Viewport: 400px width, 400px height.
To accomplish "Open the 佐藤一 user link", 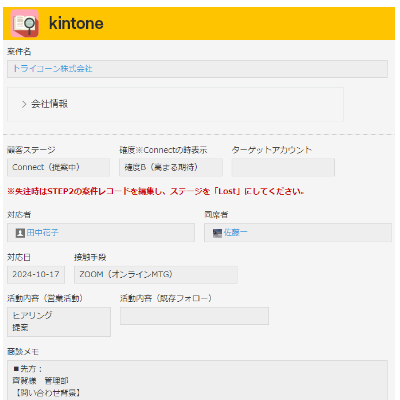I will coord(235,233).
